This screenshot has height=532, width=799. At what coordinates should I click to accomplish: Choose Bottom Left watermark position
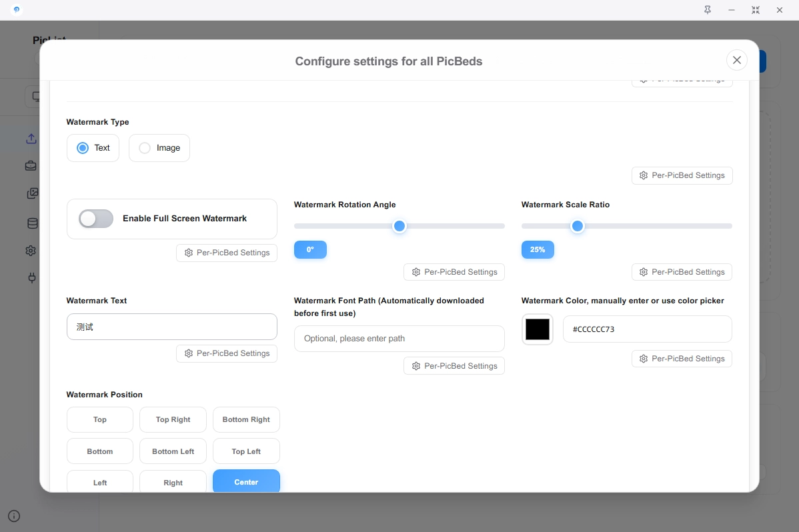coord(173,451)
